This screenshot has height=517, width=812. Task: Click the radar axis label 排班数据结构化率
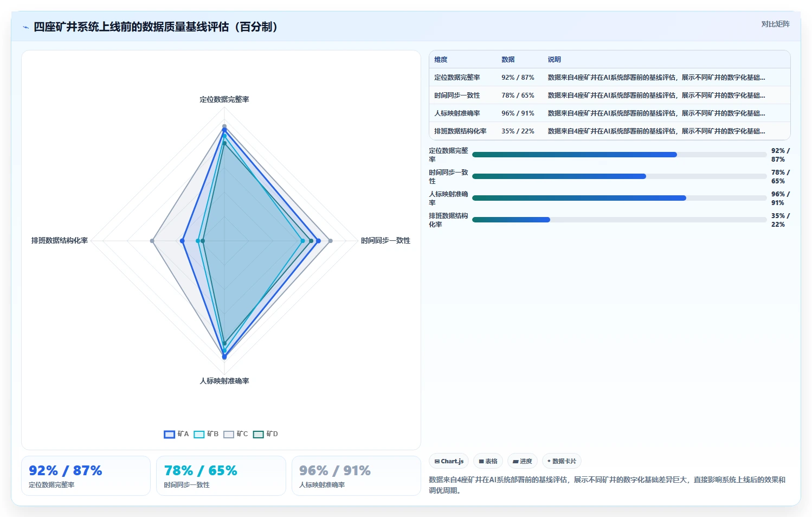(60, 240)
